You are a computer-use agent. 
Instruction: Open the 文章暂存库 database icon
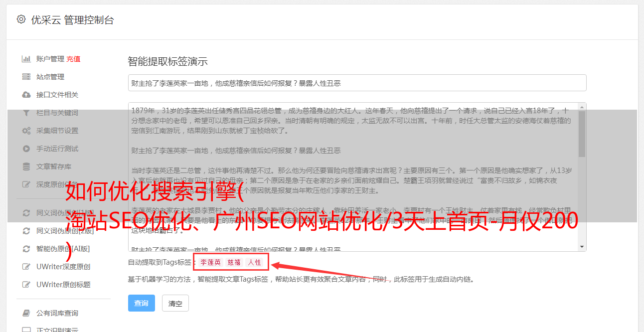26,166
